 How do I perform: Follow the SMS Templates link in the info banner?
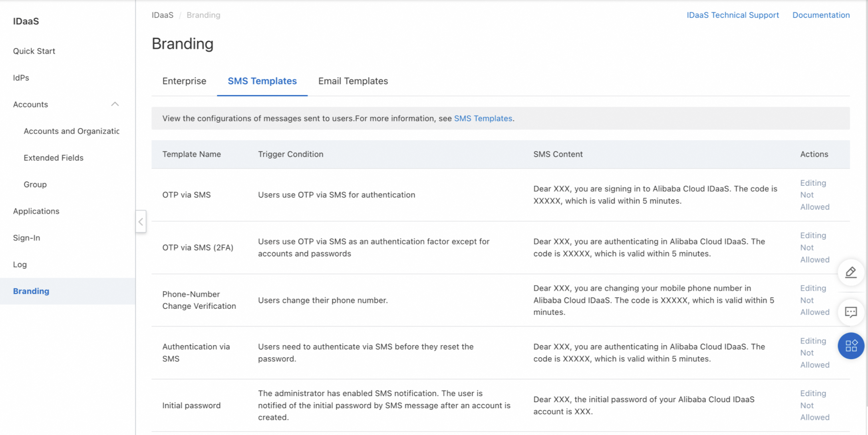pos(483,119)
